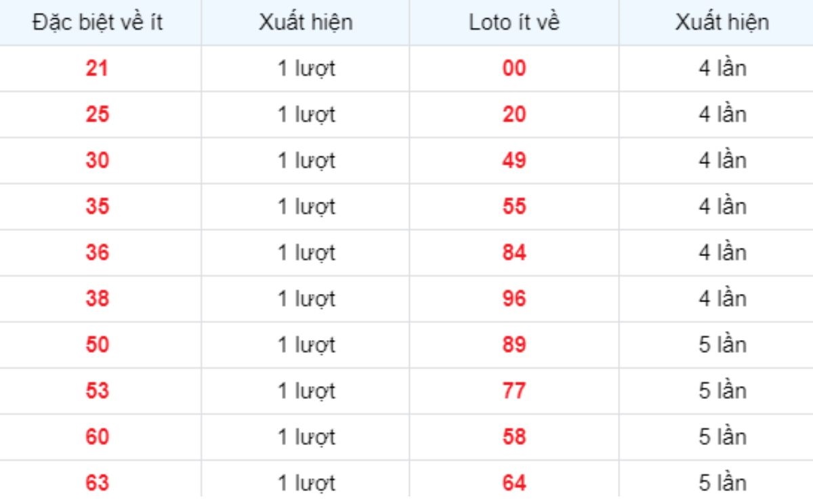Screen dimensions: 813x504
Task: Select special number 53
Action: point(98,391)
